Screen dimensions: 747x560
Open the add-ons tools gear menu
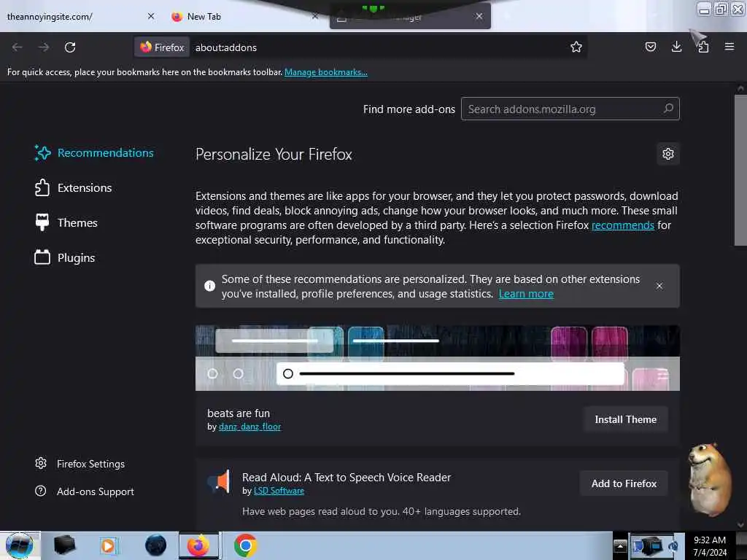(668, 154)
